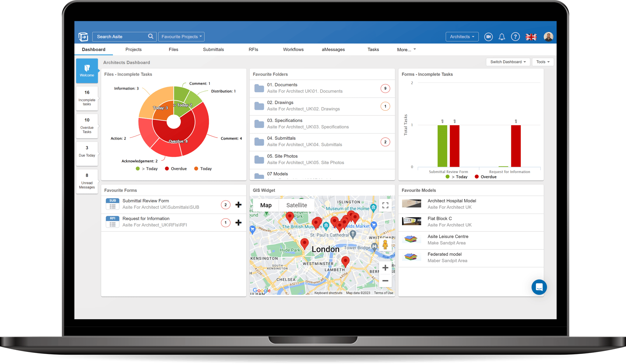The image size is (626, 364).
Task: Open the 3 Due Today tile
Action: point(87,154)
